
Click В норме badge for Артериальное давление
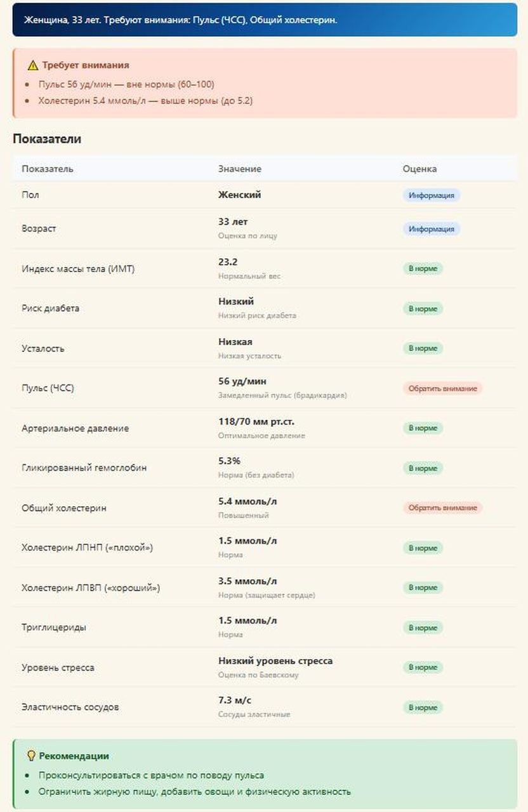pos(423,428)
